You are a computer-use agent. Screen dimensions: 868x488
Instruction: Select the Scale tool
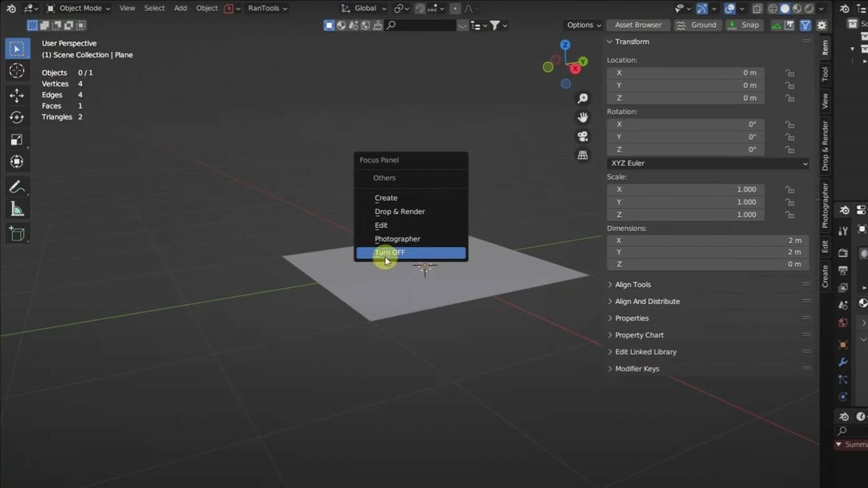(x=17, y=140)
